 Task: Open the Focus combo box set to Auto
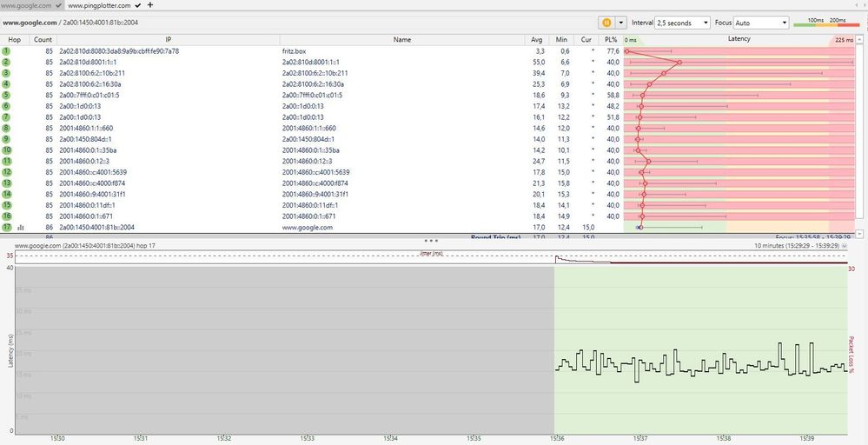pos(761,23)
